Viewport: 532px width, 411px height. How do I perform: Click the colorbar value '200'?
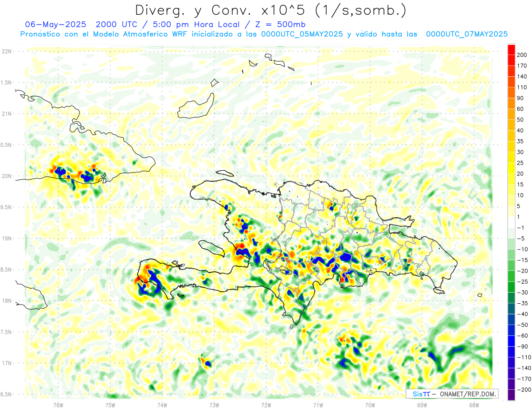tap(521, 55)
